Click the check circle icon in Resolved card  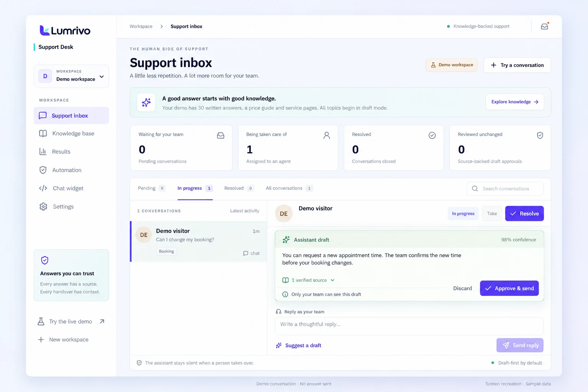tap(432, 136)
